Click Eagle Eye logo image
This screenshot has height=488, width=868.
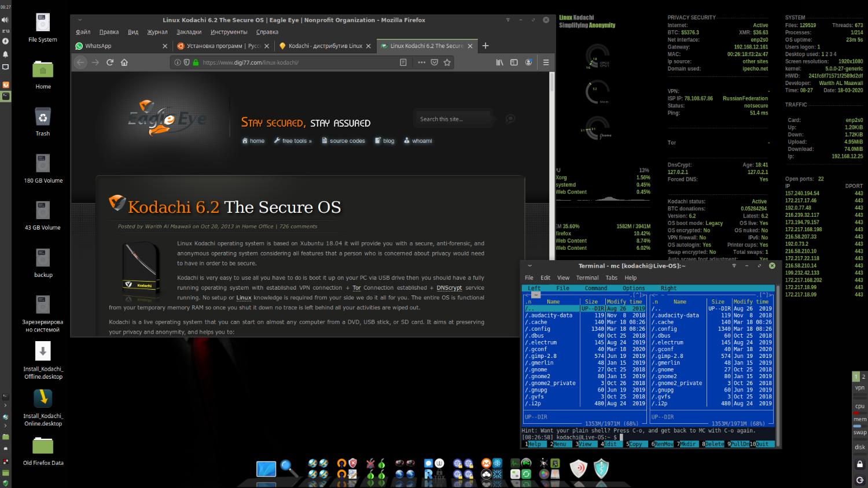[167, 119]
